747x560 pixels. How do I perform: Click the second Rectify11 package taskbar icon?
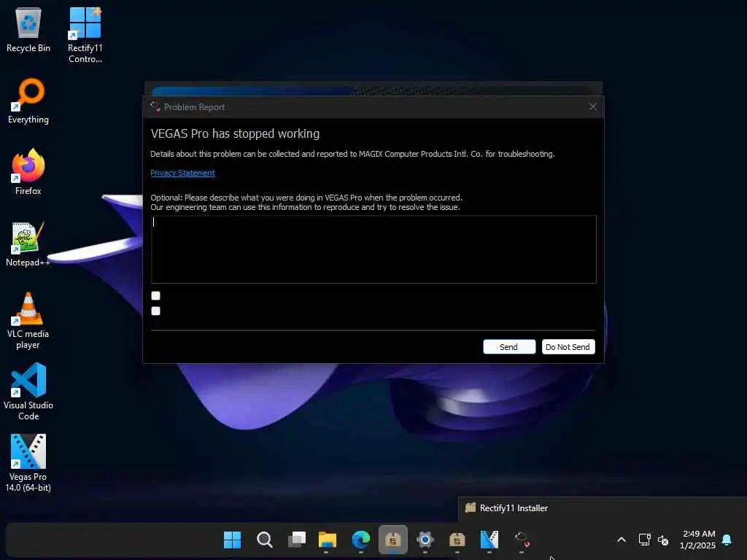tap(457, 540)
